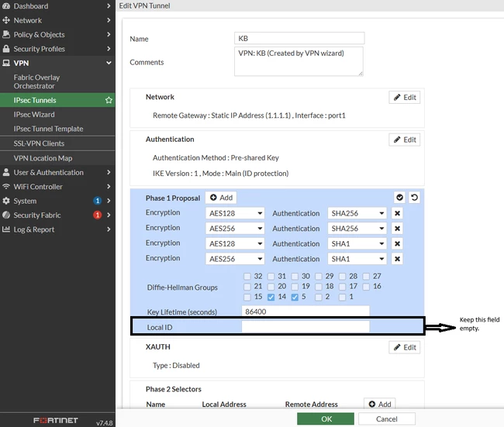Open SSL-VPN Clients menu item
The width and height of the screenshot is (504, 427).
pyautogui.click(x=57, y=143)
